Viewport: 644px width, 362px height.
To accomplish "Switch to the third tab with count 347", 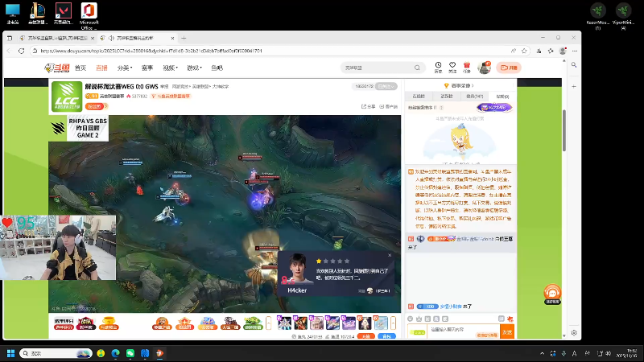I will [474, 96].
